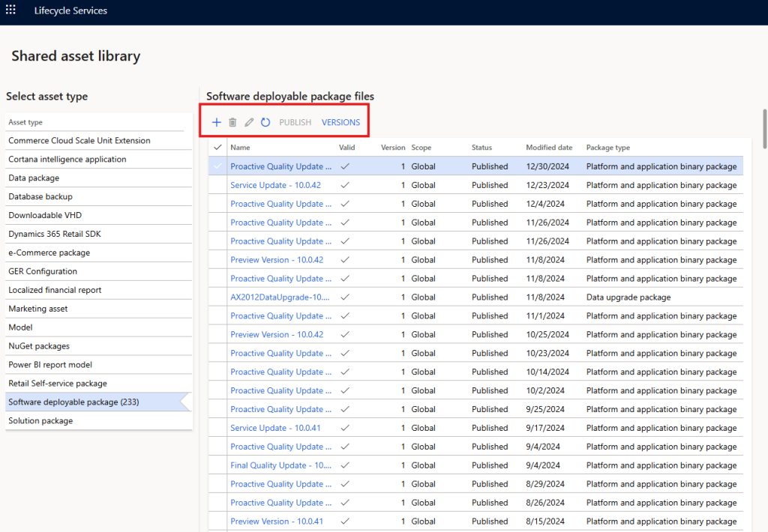Select Data package asset type
Image resolution: width=768 pixels, height=532 pixels.
click(x=98, y=178)
